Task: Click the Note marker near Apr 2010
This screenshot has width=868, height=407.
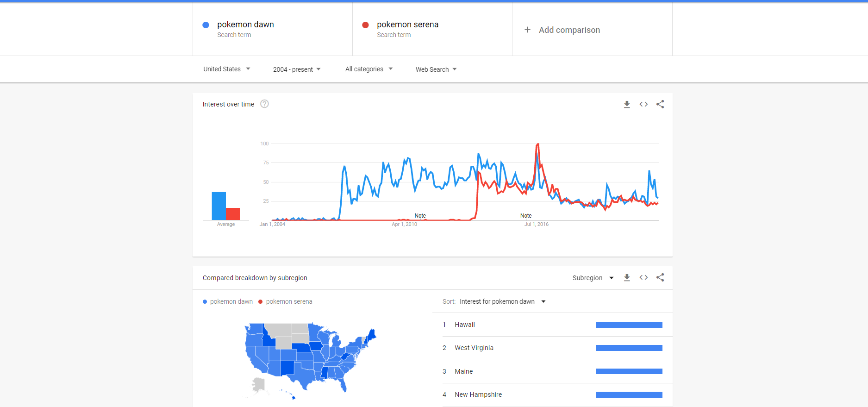Action: point(420,216)
